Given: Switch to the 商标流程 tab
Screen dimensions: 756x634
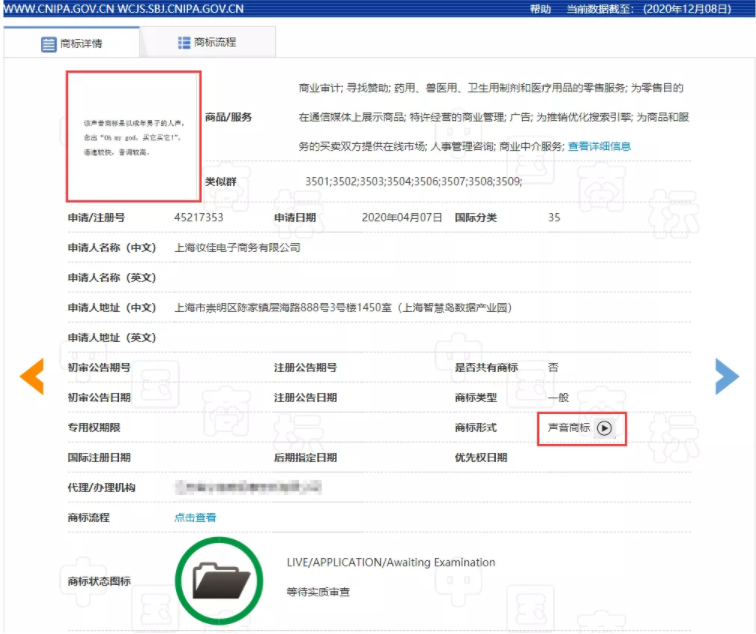Looking at the screenshot, I should click(x=207, y=42).
